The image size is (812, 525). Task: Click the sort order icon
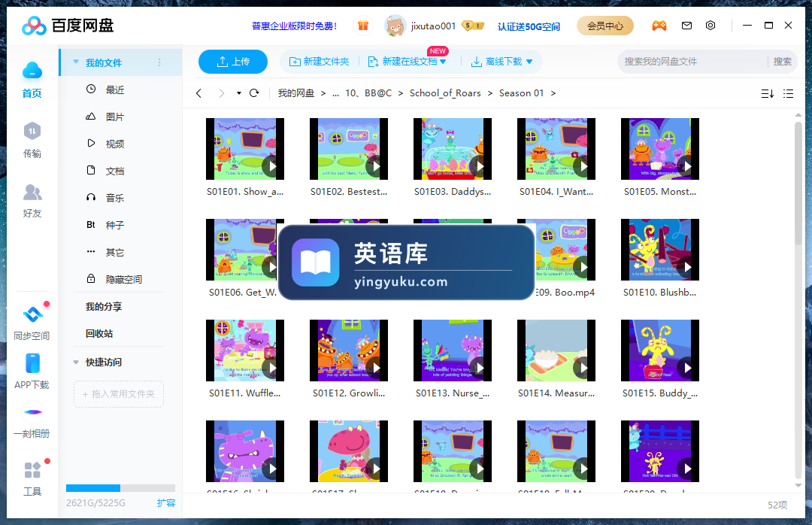(768, 94)
